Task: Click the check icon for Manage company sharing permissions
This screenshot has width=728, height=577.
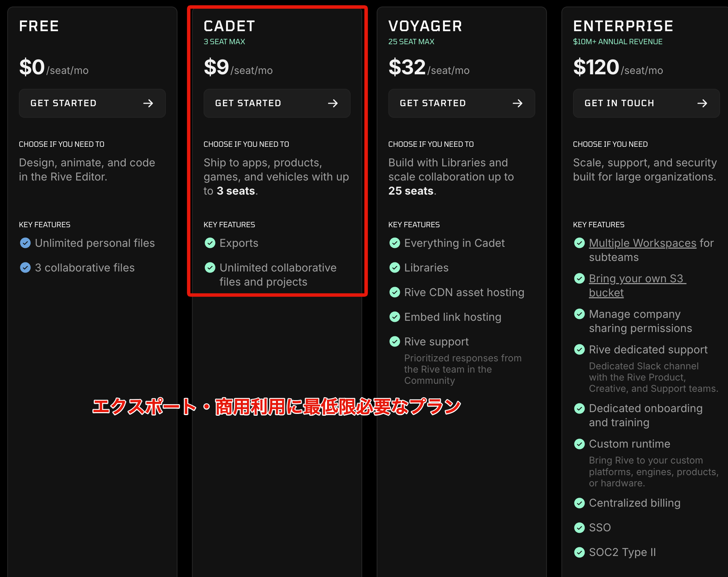Action: [x=580, y=314]
